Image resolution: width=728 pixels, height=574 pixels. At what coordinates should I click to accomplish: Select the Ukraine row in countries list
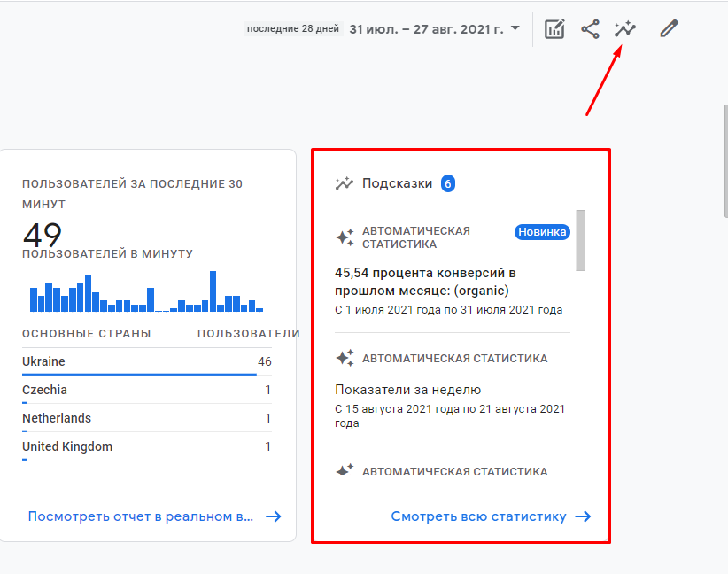coord(146,361)
